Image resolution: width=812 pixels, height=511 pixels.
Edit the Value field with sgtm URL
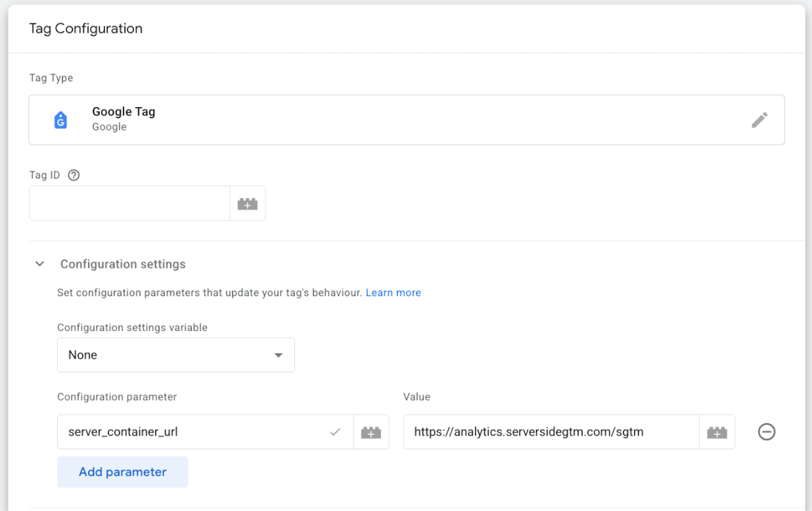coord(551,432)
